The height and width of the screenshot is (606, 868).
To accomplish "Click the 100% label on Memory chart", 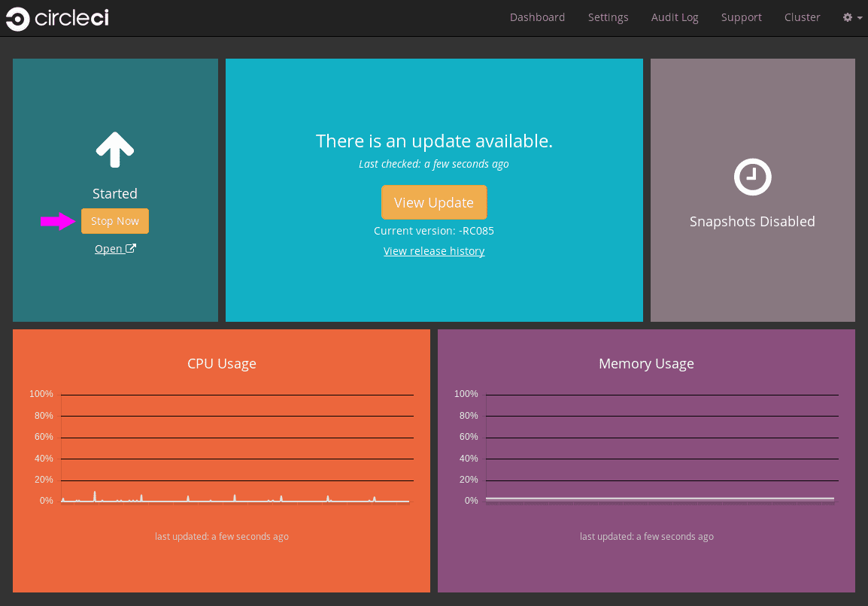I will tap(466, 394).
